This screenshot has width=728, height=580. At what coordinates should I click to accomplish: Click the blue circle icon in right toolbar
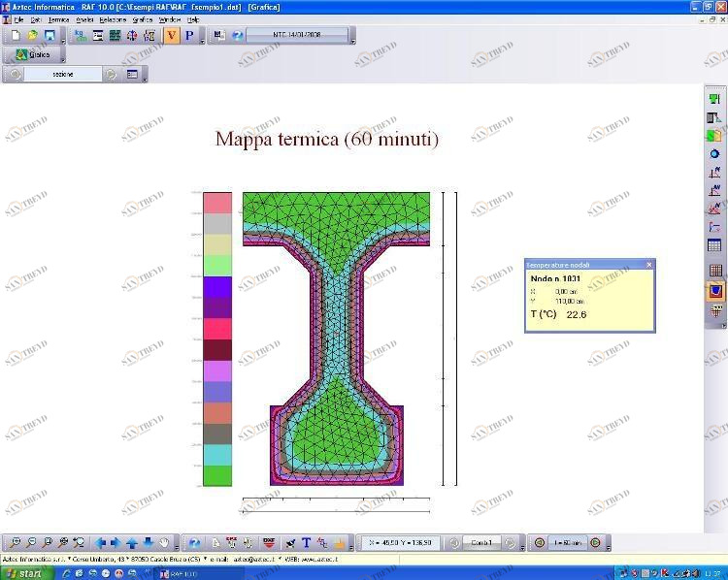click(x=715, y=154)
